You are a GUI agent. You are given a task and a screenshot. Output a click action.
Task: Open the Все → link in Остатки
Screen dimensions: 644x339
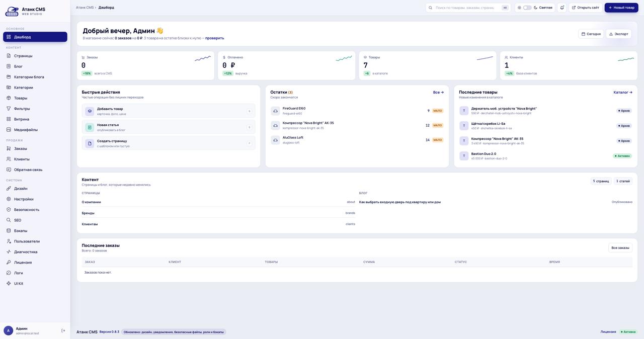click(438, 93)
